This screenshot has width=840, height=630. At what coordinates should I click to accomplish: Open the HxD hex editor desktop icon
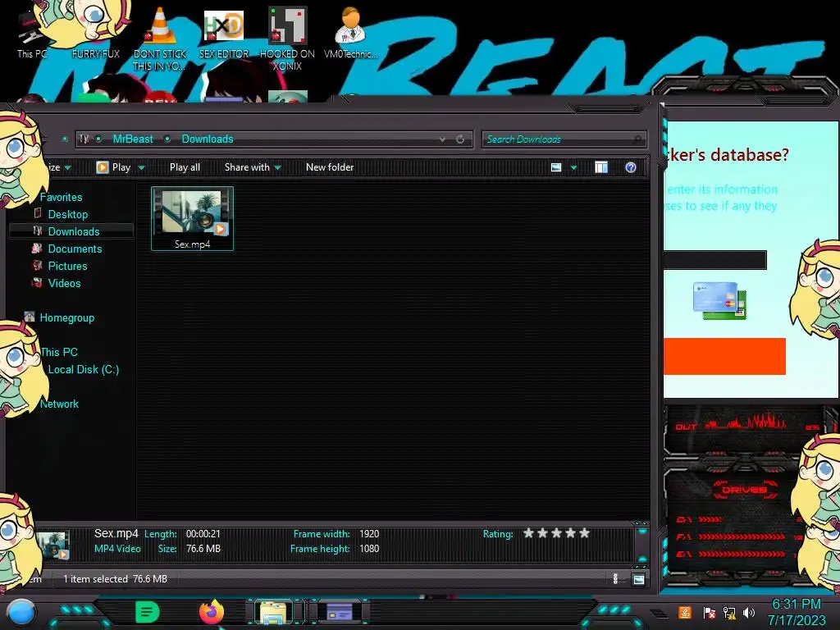224,33
